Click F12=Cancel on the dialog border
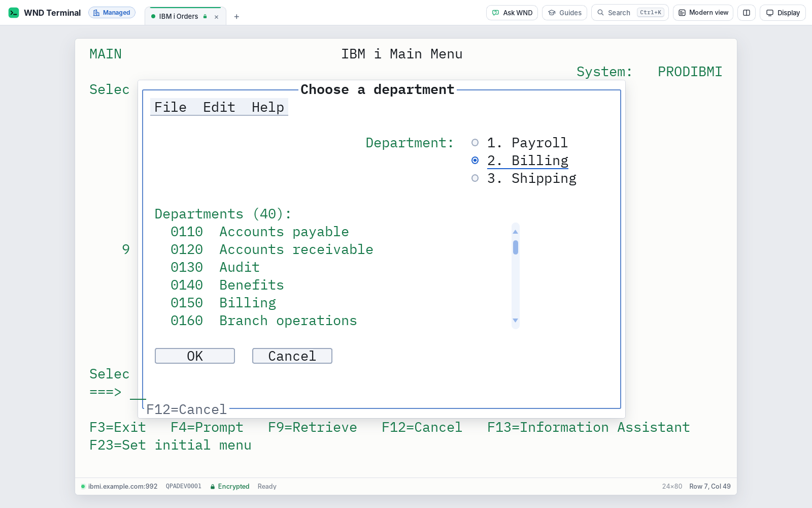The image size is (812, 508). (x=187, y=409)
